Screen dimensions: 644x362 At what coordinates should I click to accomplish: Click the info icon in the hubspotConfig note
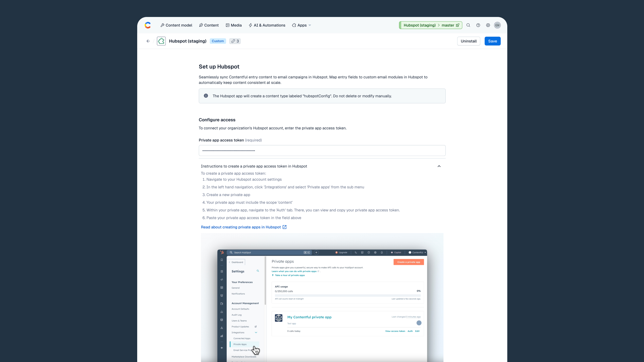[x=206, y=96]
